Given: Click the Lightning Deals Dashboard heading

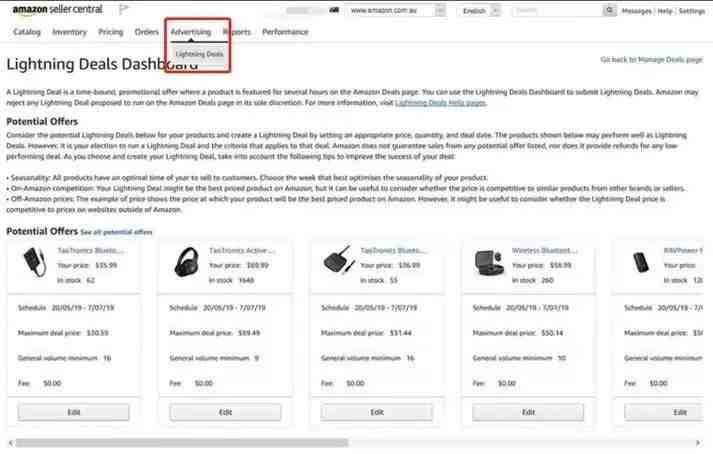Looking at the screenshot, I should tap(103, 64).
